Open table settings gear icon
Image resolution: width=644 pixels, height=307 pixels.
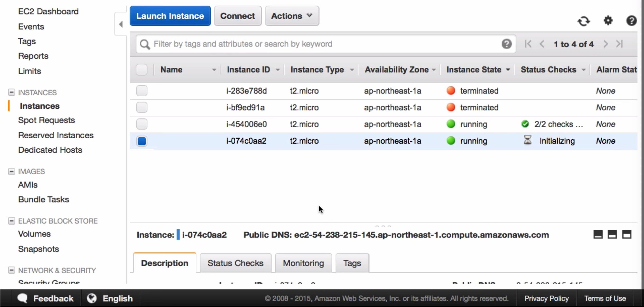pos(608,21)
